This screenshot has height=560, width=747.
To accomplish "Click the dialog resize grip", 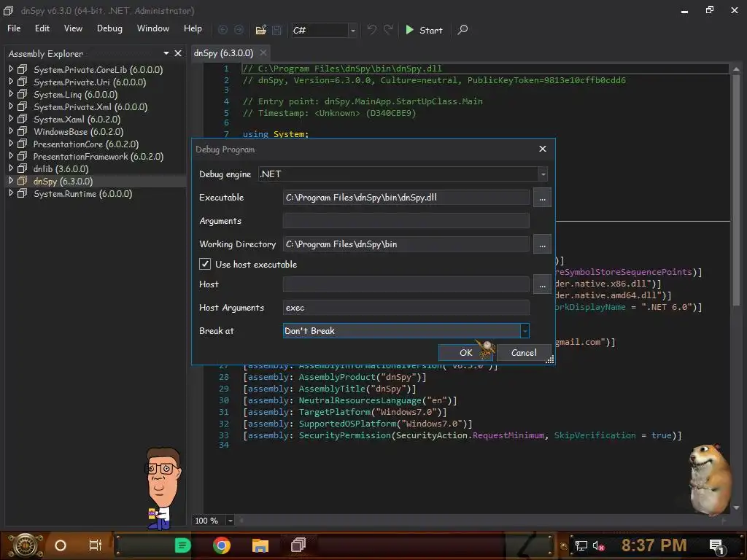I will pos(550,360).
